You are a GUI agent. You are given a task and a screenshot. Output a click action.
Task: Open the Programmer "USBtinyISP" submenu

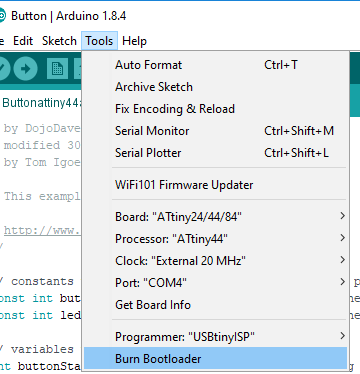215,337
